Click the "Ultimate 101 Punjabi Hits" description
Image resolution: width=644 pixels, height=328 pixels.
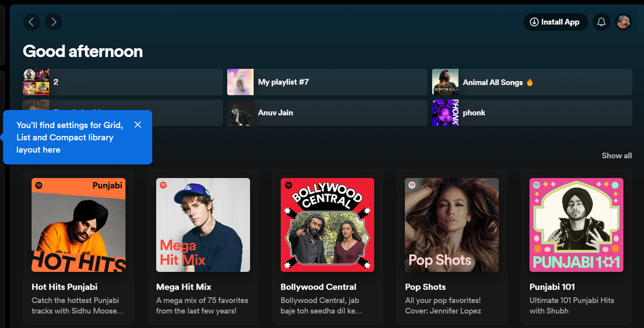point(572,306)
